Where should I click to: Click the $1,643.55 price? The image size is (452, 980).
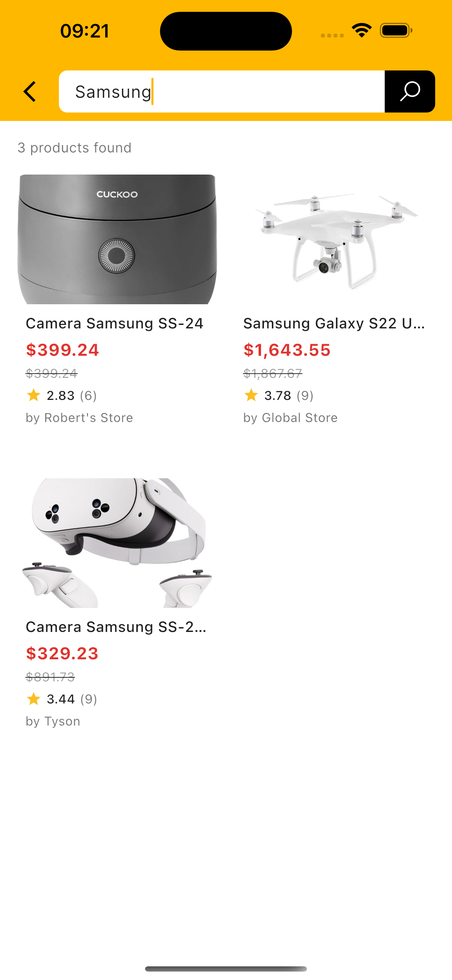click(x=287, y=350)
